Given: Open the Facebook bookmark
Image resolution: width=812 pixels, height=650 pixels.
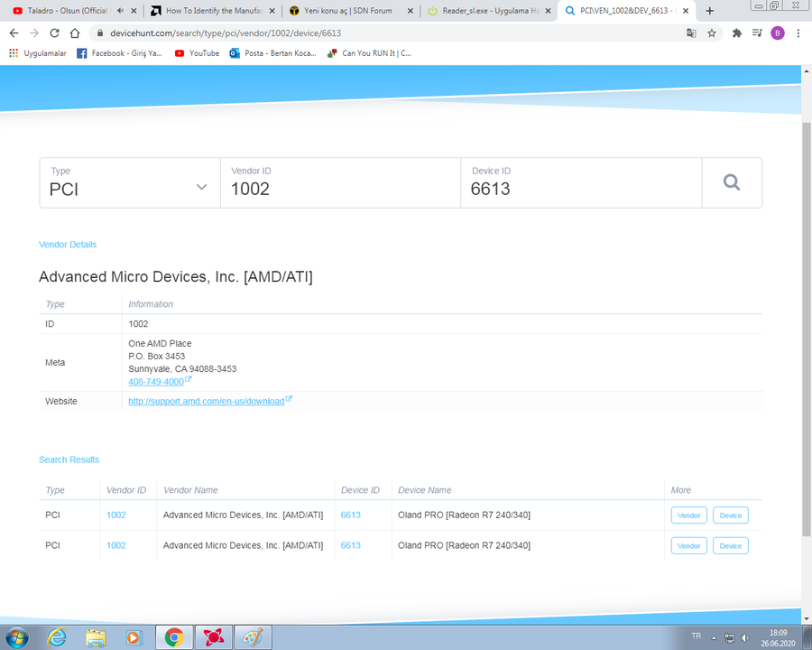Looking at the screenshot, I should click(120, 53).
